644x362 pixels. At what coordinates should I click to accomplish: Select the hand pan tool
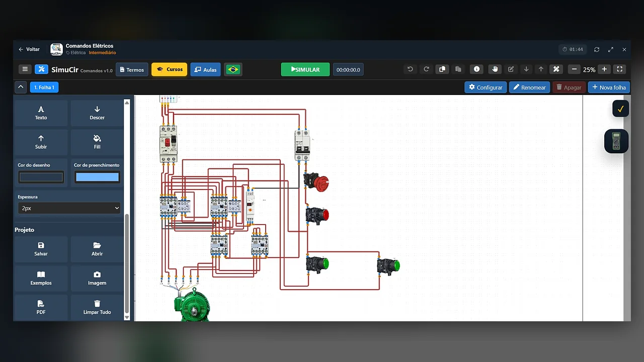(495, 69)
